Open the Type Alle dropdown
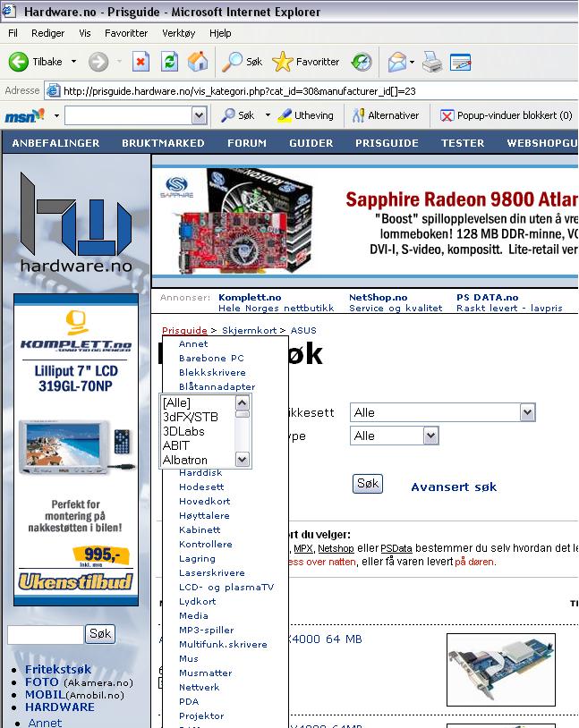Image resolution: width=579 pixels, height=728 pixels. coord(394,436)
